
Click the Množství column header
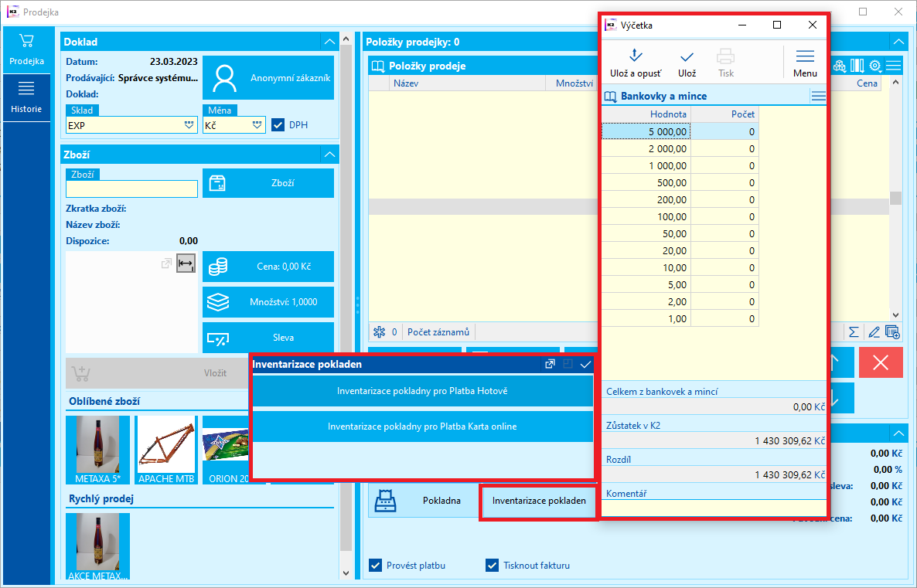571,83
